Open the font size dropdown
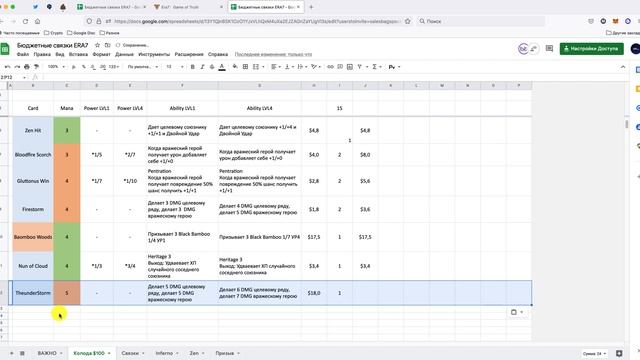 click(x=174, y=67)
